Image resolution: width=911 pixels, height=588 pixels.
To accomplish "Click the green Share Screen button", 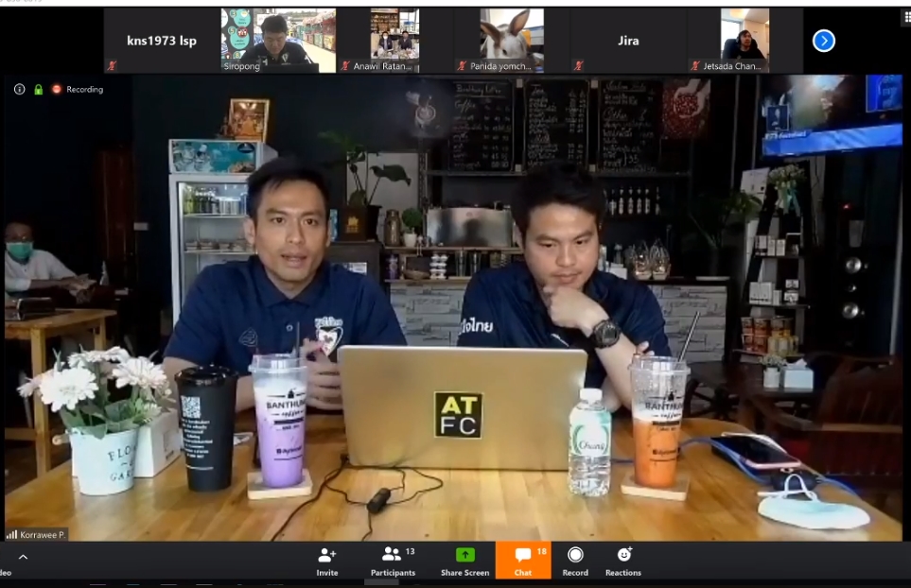I will tap(464, 556).
